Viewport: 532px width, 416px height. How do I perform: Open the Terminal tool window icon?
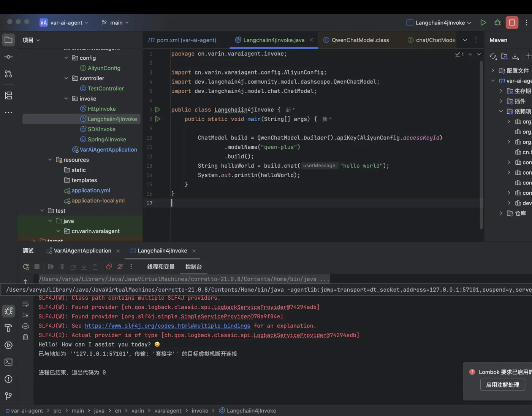coord(8,362)
